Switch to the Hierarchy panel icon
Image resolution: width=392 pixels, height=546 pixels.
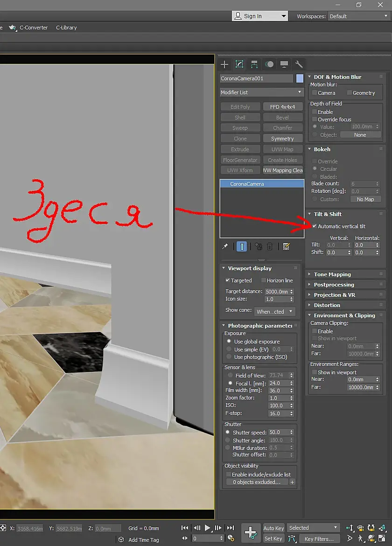click(x=254, y=64)
